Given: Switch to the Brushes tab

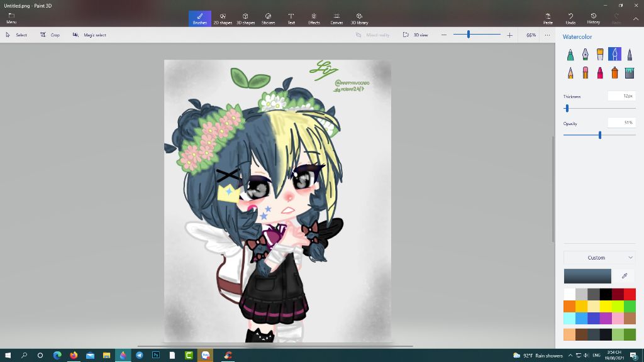Looking at the screenshot, I should tap(200, 18).
